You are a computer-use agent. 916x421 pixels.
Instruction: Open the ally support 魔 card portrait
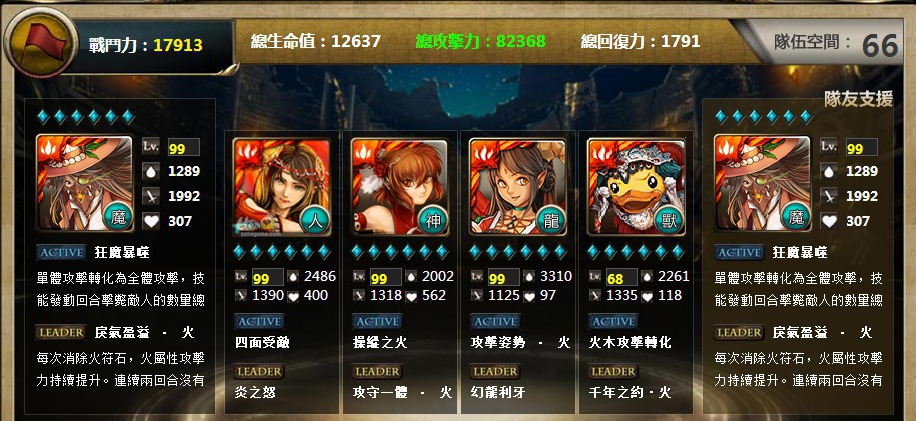pyautogui.click(x=762, y=183)
